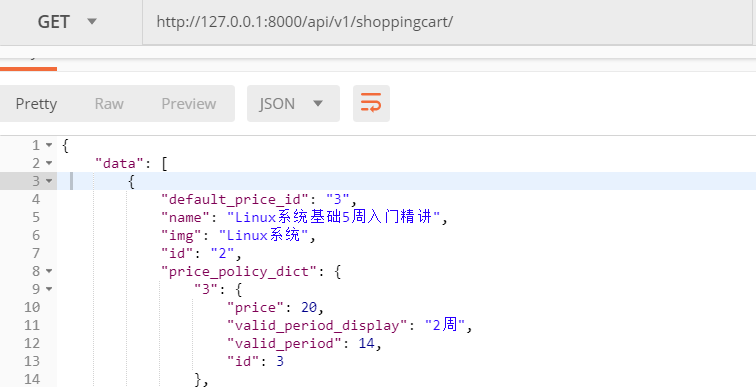
Task: Switch to Raw response view
Action: [x=109, y=104]
